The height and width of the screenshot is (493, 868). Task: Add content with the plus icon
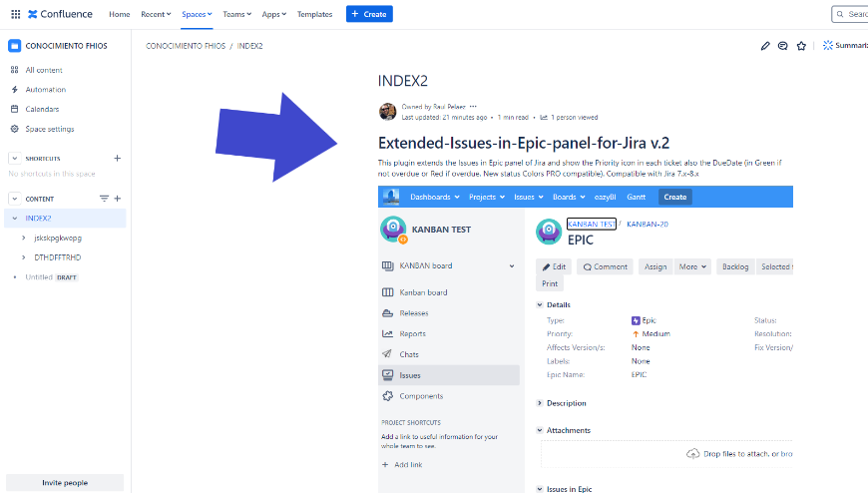(118, 199)
